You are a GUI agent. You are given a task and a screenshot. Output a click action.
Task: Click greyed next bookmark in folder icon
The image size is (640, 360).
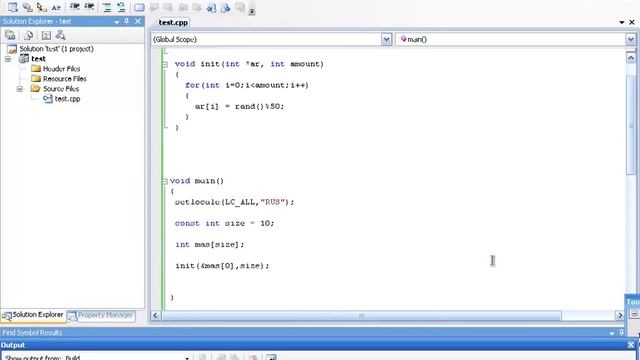coord(197,7)
